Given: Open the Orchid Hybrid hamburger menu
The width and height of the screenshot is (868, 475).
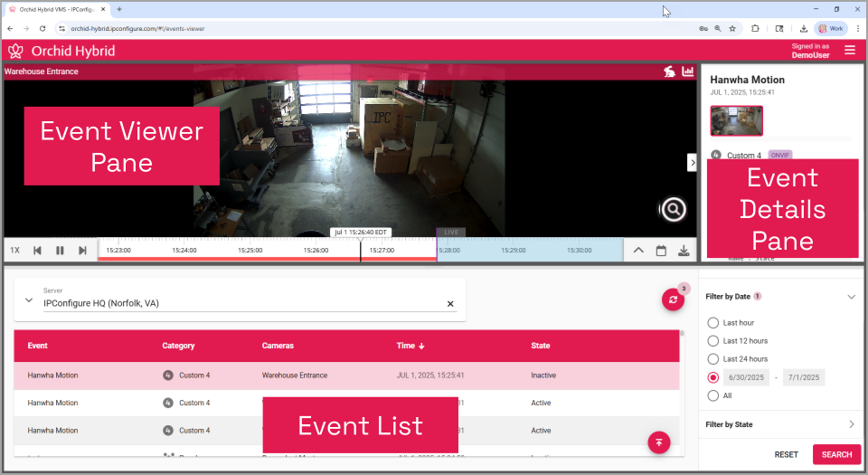Looking at the screenshot, I should 850,51.
